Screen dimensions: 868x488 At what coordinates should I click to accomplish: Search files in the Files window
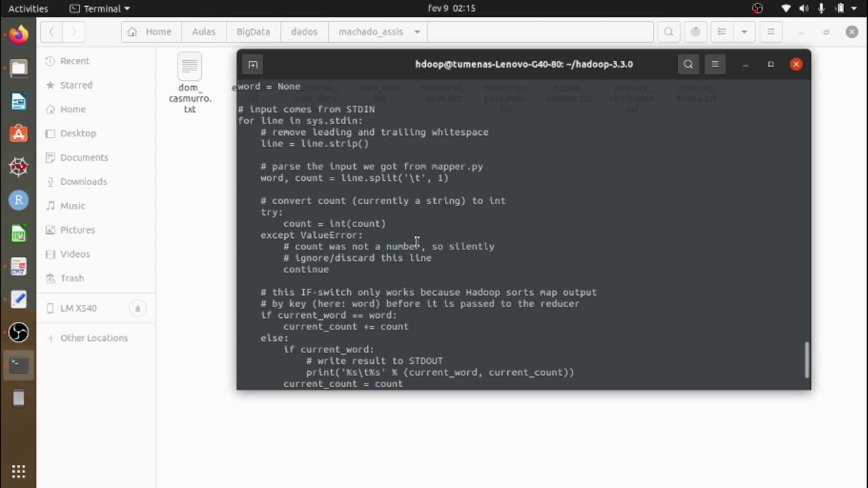pos(669,32)
